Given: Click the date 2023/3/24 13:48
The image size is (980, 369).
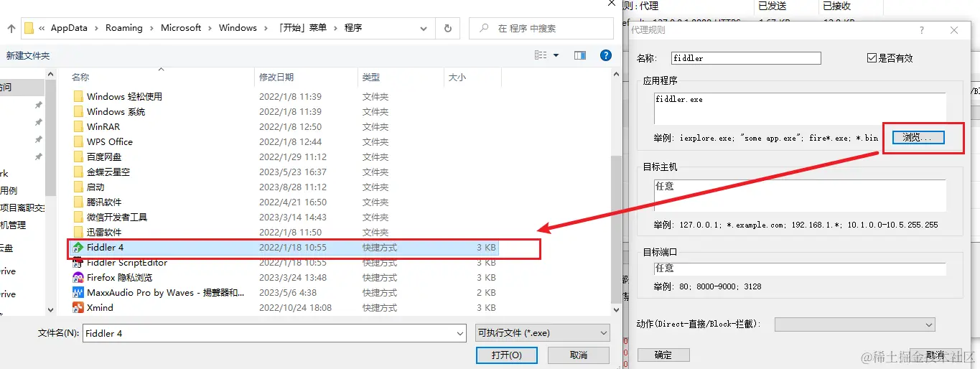Looking at the screenshot, I should point(293,278).
